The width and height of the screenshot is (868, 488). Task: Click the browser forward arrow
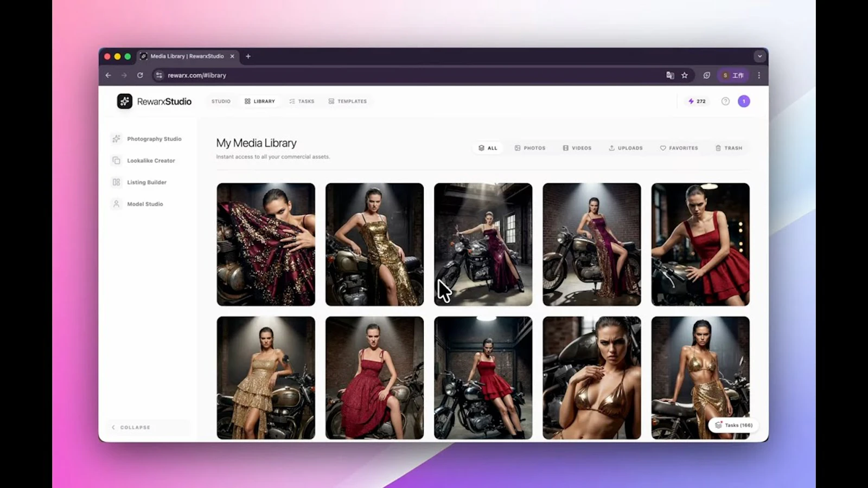124,75
